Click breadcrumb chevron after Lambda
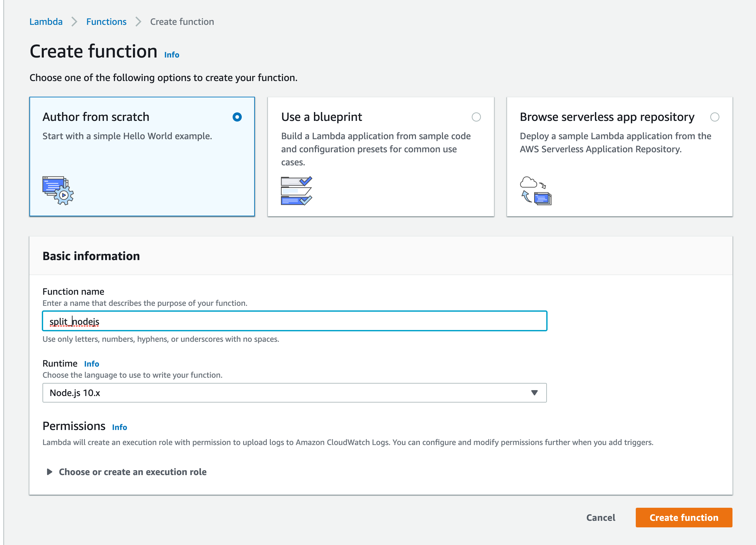756x545 pixels. [x=74, y=22]
